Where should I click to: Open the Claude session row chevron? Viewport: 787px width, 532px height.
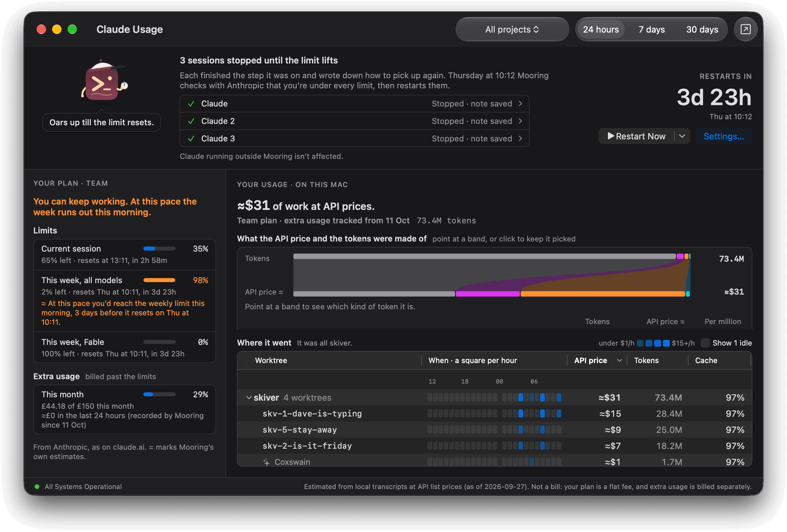point(521,103)
